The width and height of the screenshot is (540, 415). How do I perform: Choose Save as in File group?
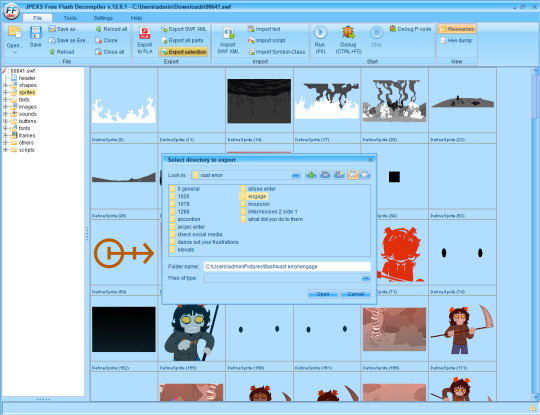pos(63,29)
